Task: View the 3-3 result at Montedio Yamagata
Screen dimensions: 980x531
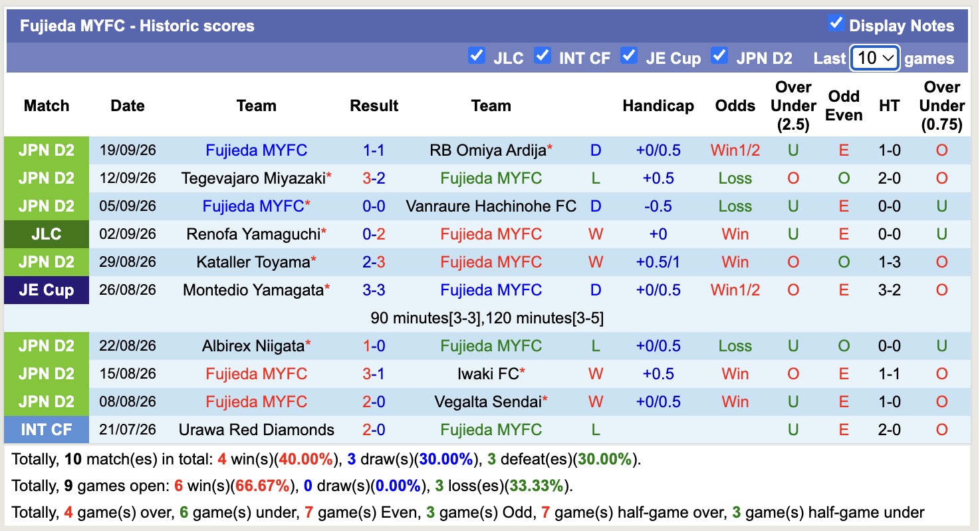Action: pyautogui.click(x=374, y=290)
